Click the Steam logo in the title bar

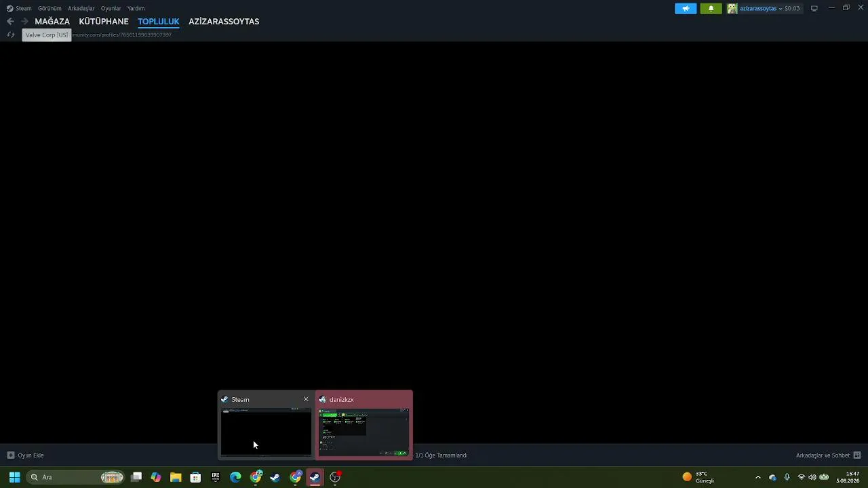tap(9, 9)
